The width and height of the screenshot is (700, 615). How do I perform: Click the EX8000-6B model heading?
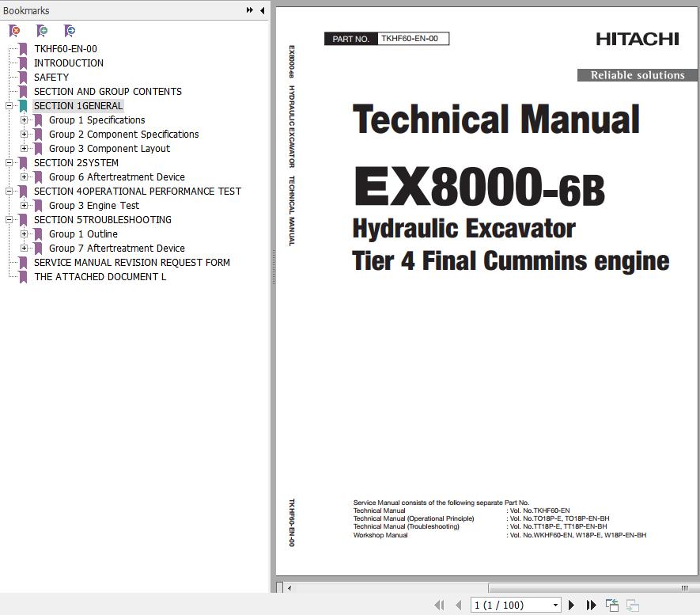coord(479,187)
